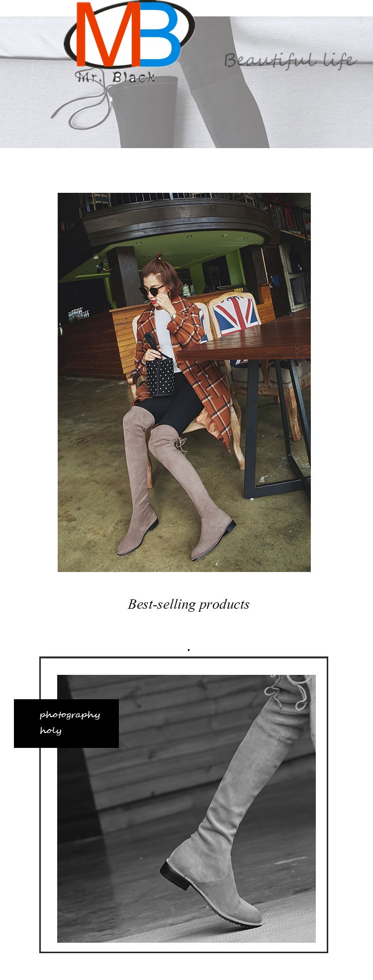Click the "Mr. Black" brand text
The image size is (373, 980).
coord(115,77)
